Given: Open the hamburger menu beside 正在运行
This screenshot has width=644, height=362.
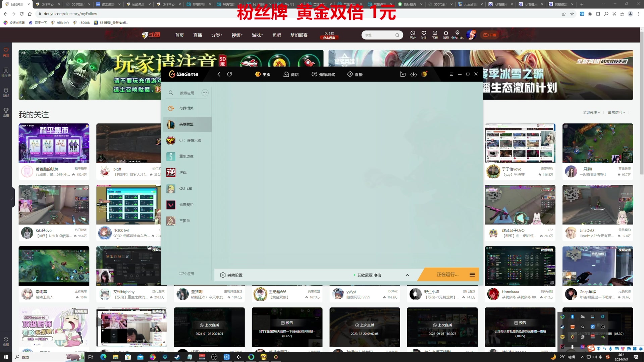Looking at the screenshot, I should click(x=472, y=275).
